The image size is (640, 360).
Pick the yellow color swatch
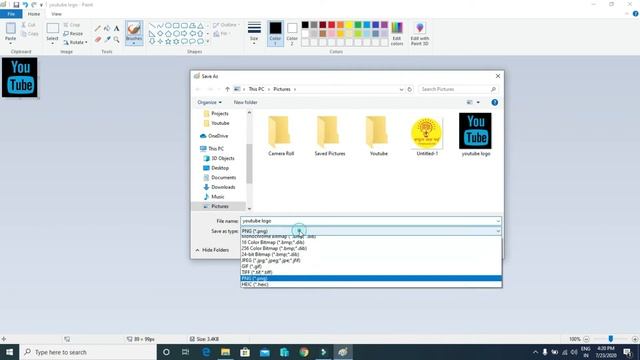tap(349, 25)
